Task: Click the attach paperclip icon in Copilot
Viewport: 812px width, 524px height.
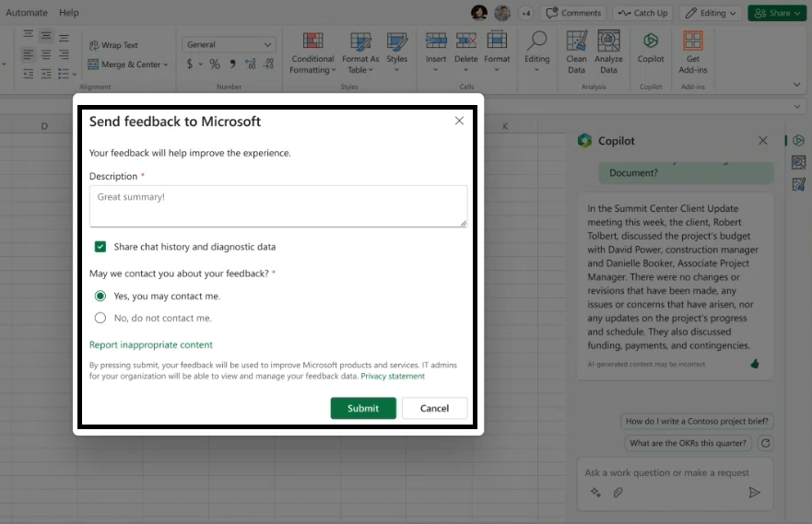Action: (x=618, y=493)
